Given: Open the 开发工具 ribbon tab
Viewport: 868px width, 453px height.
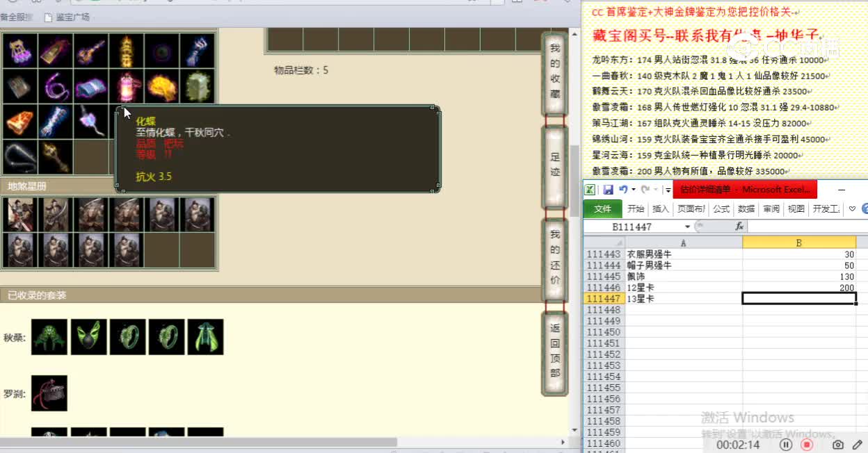Looking at the screenshot, I should 826,209.
